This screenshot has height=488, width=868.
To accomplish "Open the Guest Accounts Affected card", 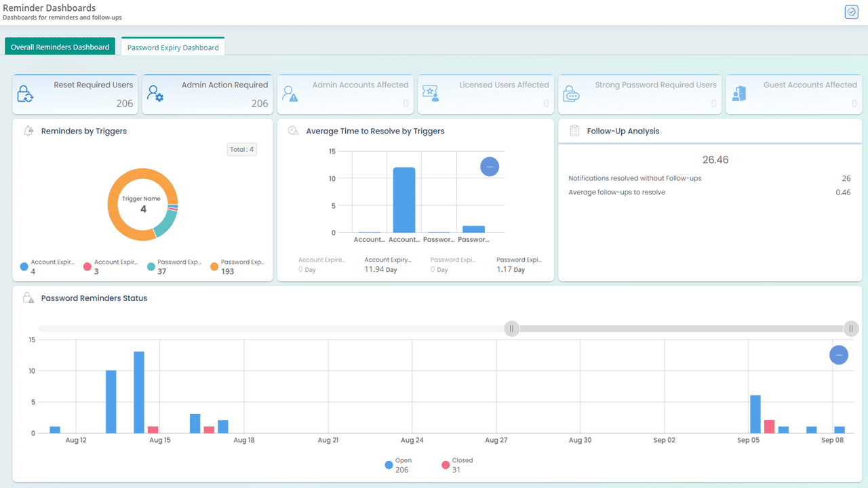I will point(793,94).
